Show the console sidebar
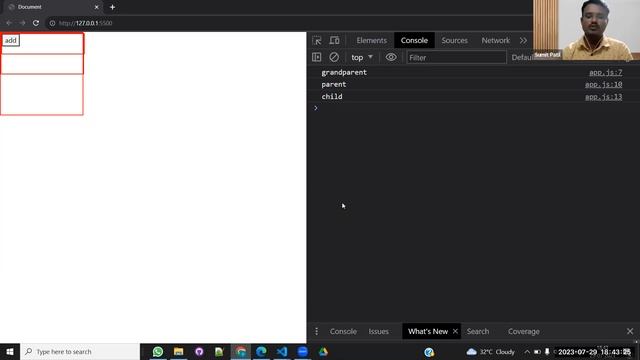Image resolution: width=640 pixels, height=360 pixels. [317, 57]
